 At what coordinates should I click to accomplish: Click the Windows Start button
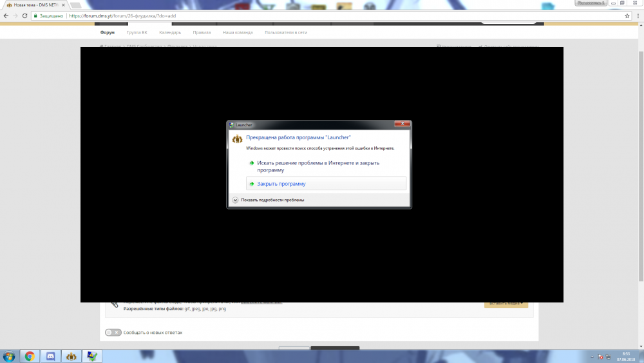click(9, 356)
